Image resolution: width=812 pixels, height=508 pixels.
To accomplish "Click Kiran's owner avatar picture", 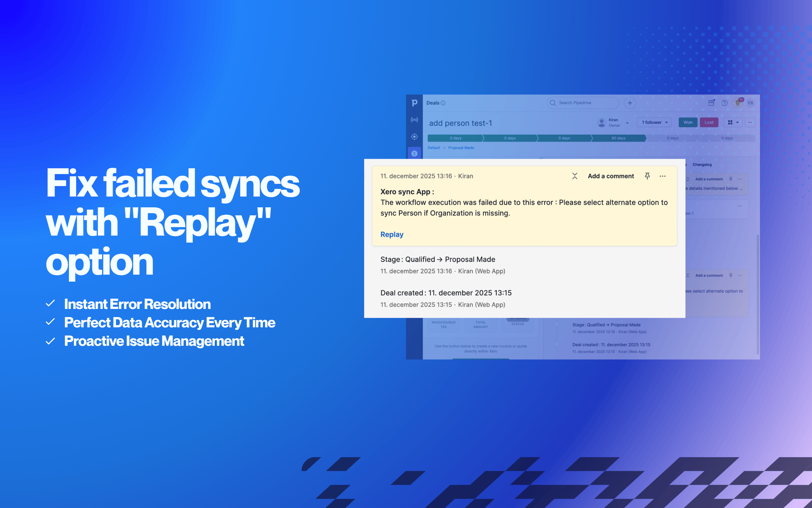I will tap(602, 123).
